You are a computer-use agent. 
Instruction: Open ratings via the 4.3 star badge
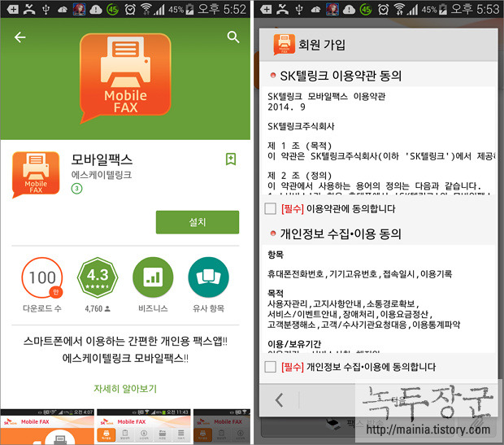(x=98, y=277)
